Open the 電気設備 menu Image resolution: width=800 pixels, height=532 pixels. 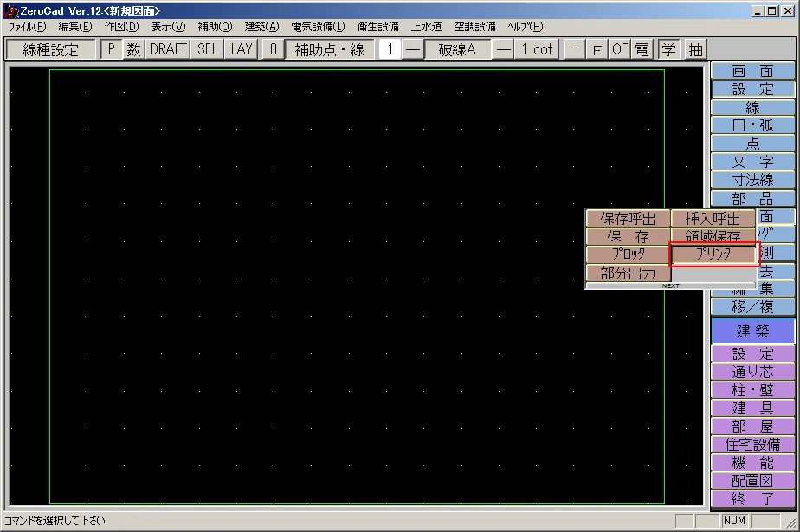point(317,26)
